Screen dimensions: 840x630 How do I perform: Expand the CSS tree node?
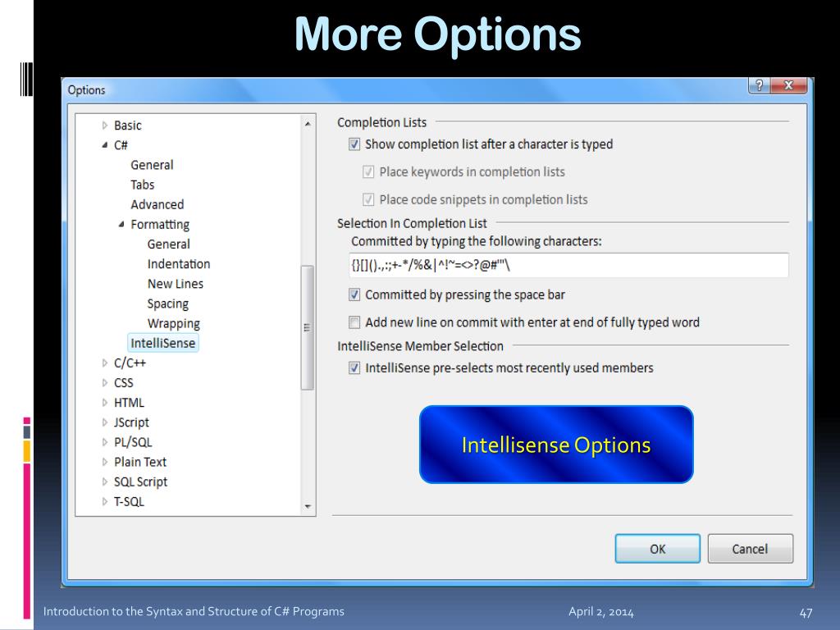pos(104,383)
